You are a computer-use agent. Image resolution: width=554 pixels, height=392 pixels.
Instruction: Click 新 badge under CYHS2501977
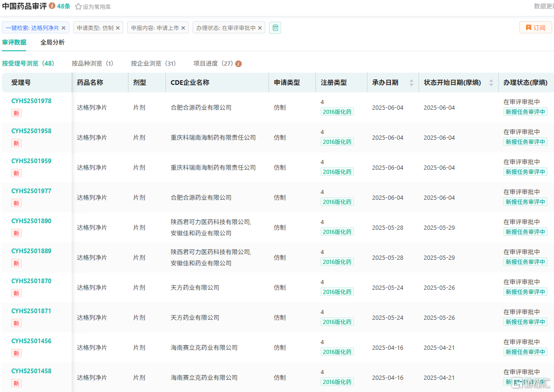16,203
